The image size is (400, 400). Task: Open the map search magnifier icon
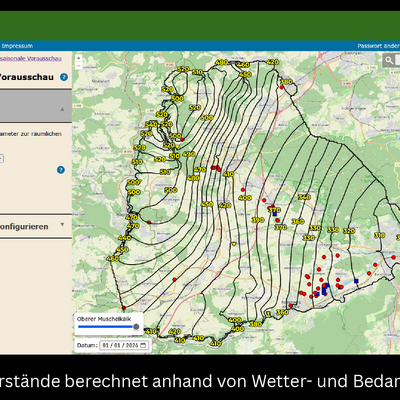coord(389,60)
